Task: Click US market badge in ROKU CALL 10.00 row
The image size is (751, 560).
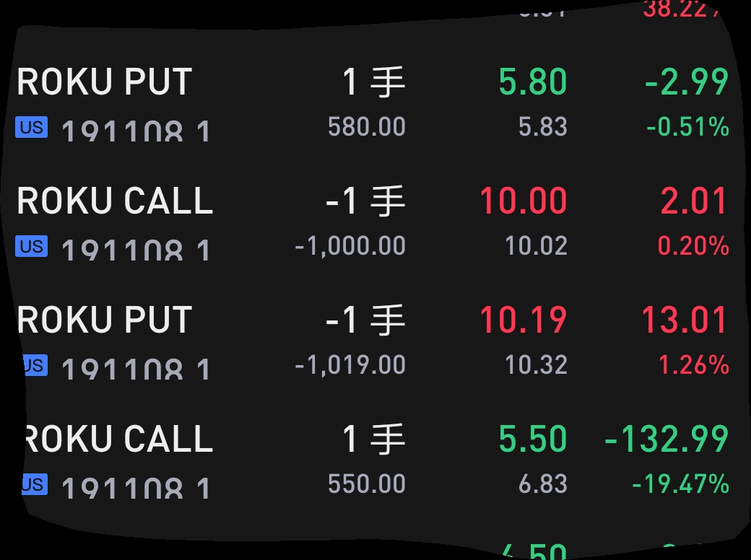Action: pos(32,247)
